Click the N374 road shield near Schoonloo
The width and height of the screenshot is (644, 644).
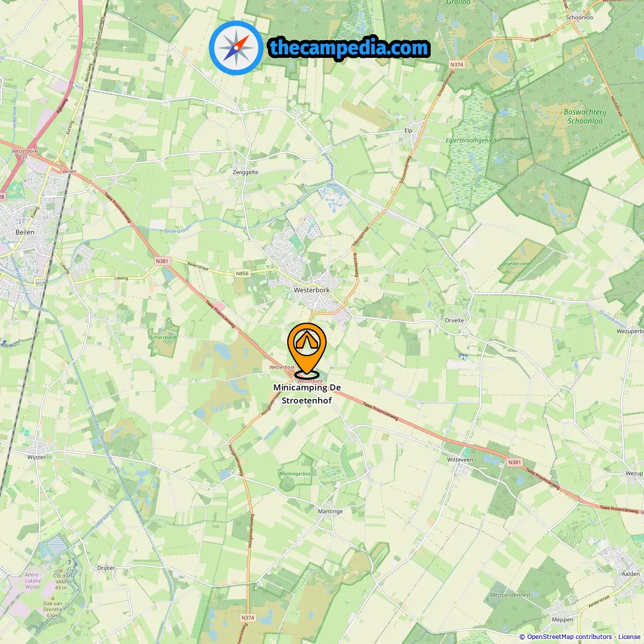456,64
